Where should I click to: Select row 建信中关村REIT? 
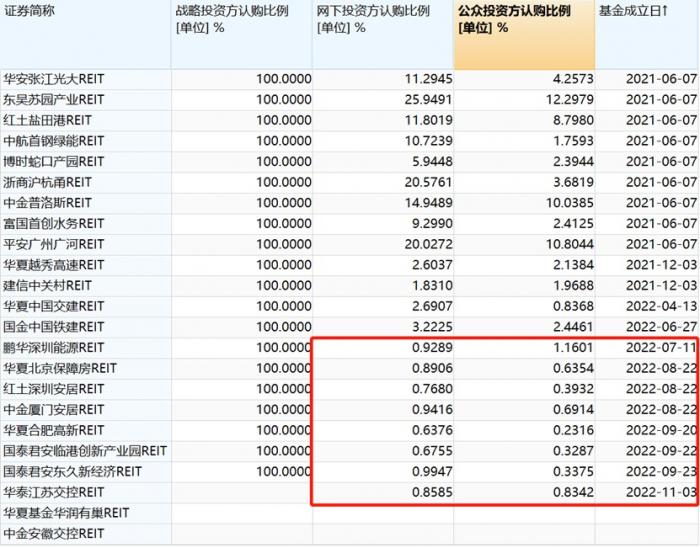pyautogui.click(x=350, y=286)
